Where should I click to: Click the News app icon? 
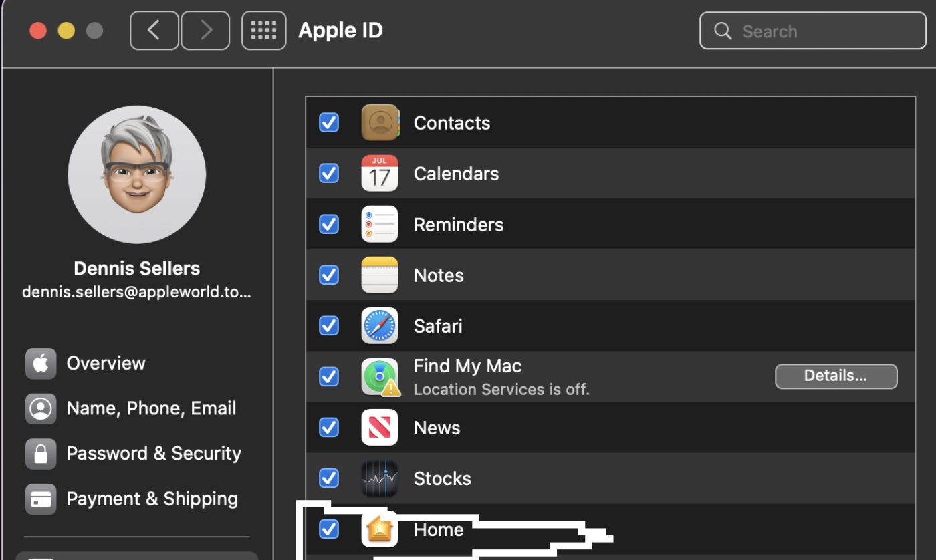click(380, 427)
